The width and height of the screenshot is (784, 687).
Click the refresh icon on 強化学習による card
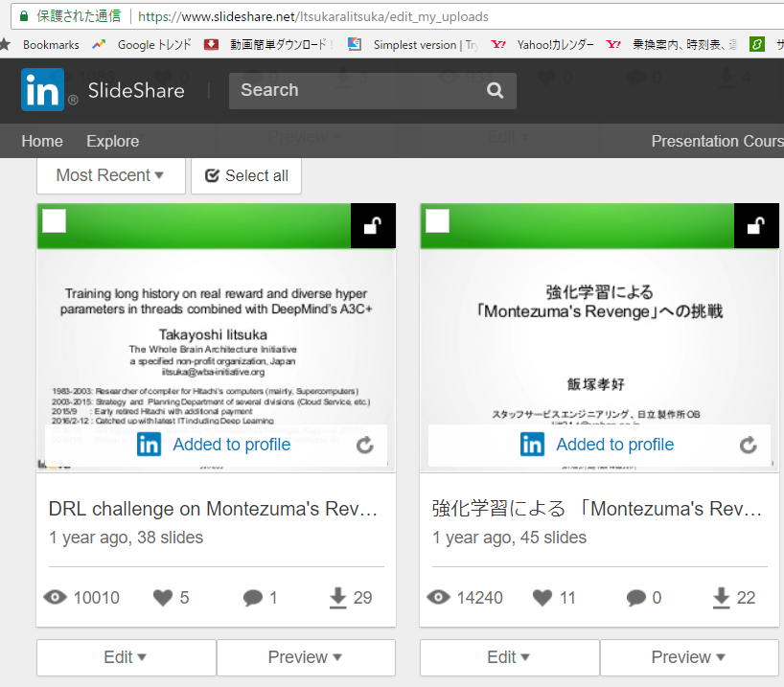748,445
